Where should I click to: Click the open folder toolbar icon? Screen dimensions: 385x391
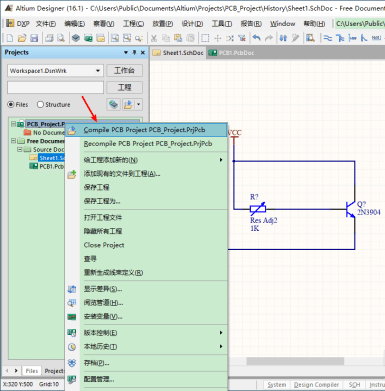tap(22, 38)
